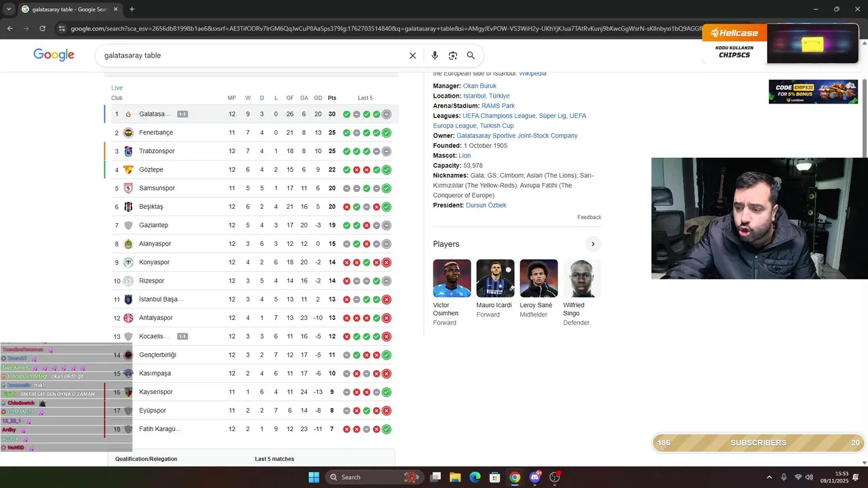Clear the search box with X icon
Screen dimensions: 868x488
click(412, 56)
